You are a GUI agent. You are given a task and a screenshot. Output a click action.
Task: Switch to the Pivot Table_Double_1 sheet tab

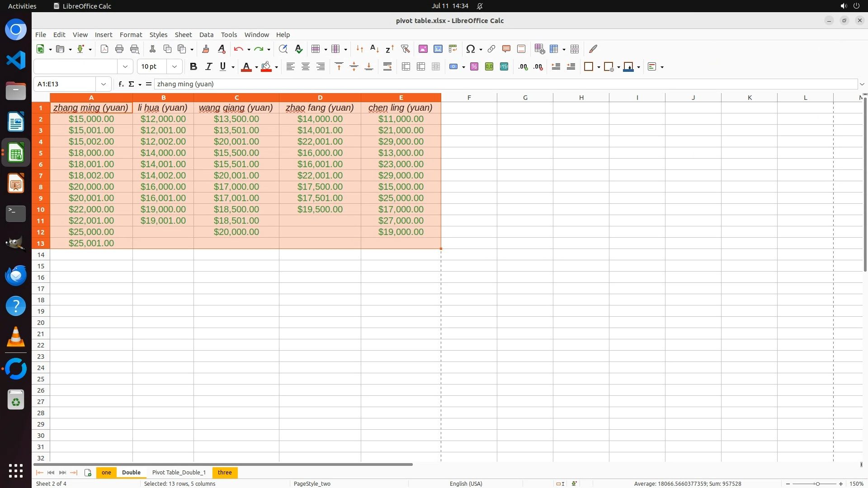pos(179,473)
